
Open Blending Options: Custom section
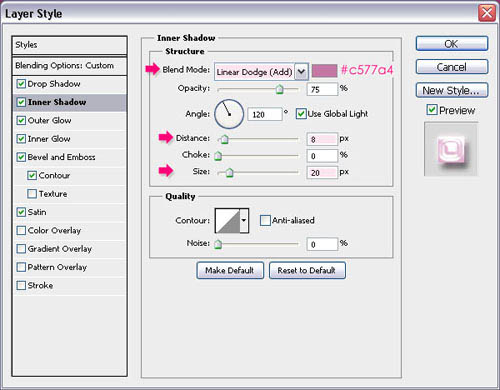(69, 66)
